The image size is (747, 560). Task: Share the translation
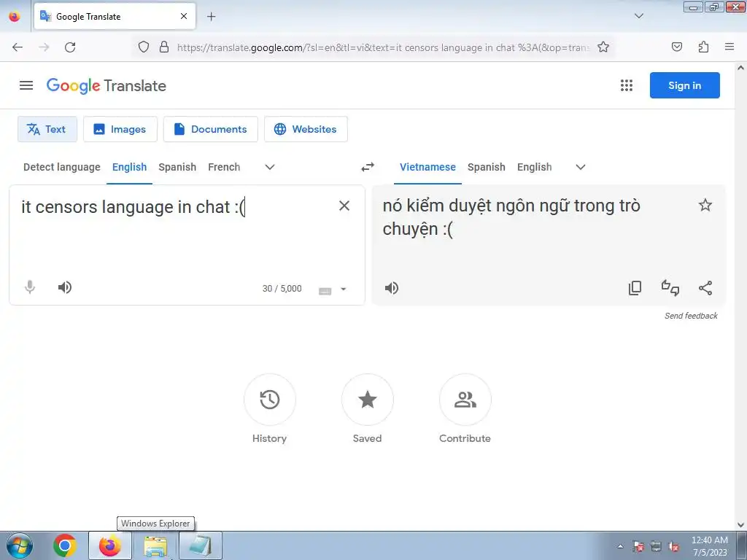[x=705, y=288]
